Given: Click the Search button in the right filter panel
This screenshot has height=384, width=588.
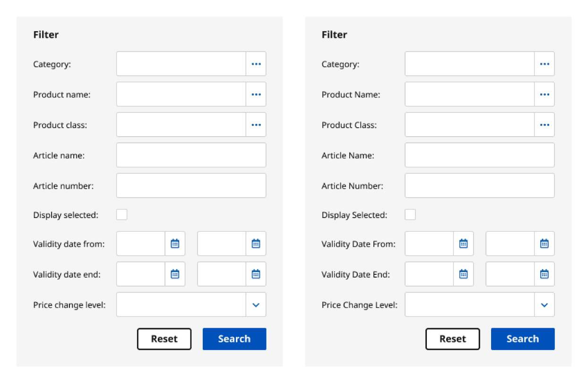Looking at the screenshot, I should 522,339.
